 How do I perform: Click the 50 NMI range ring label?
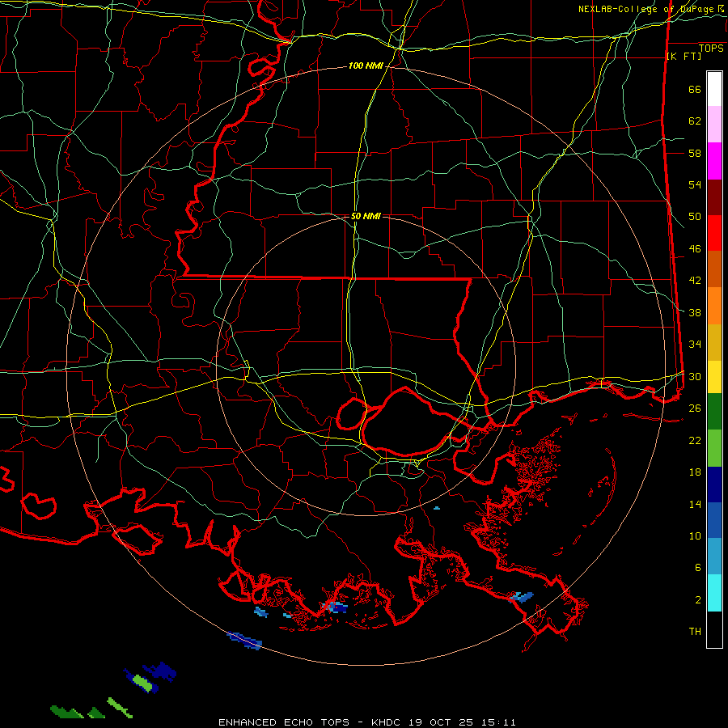pyautogui.click(x=366, y=216)
